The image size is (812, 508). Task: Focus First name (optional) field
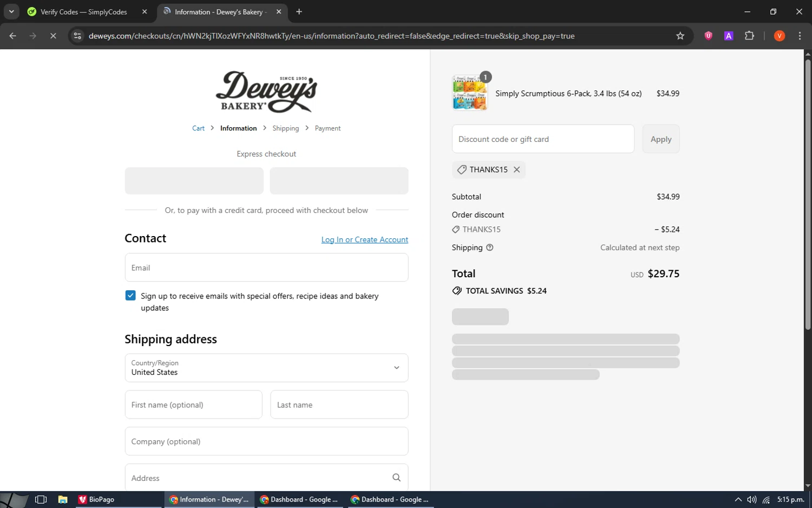[193, 405]
